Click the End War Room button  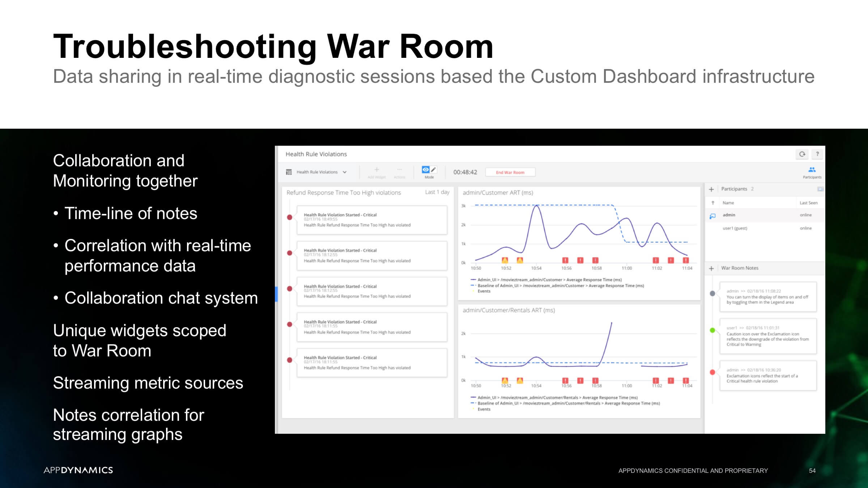tap(510, 172)
